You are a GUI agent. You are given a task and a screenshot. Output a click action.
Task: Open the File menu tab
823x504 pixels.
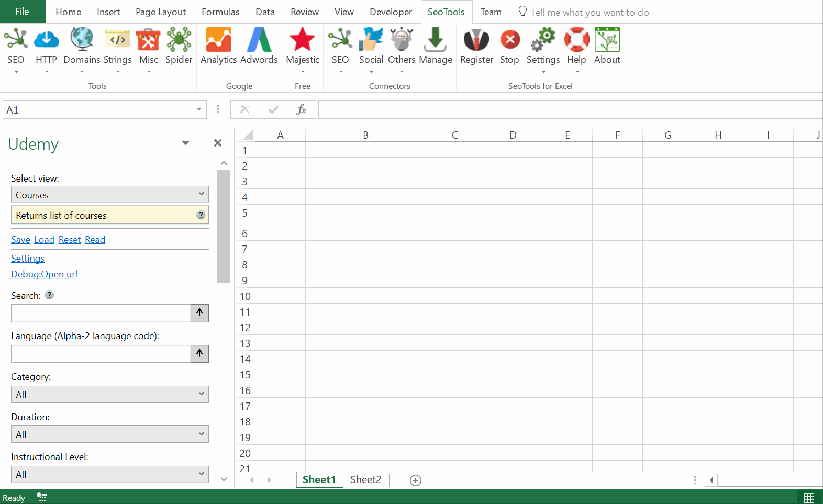(x=23, y=12)
